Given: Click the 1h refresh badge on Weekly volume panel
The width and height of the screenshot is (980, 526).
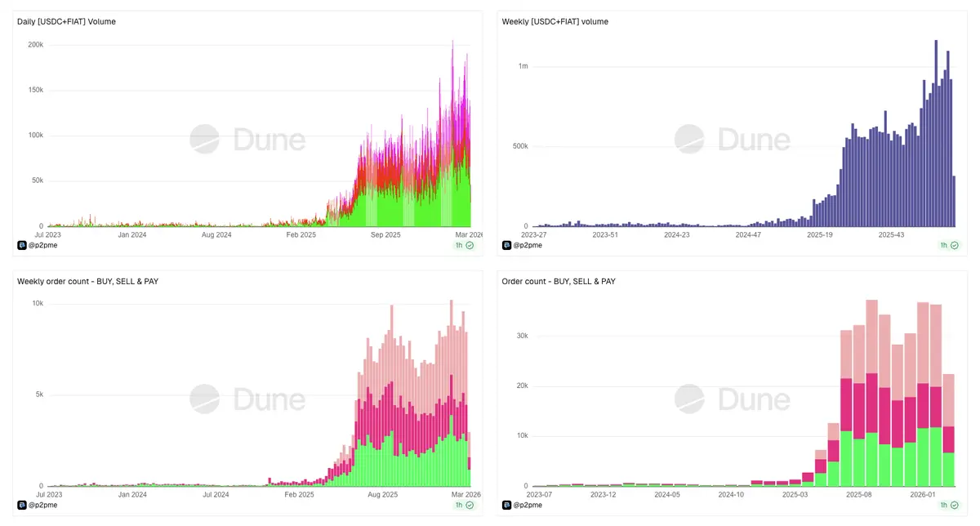Looking at the screenshot, I should pos(949,245).
